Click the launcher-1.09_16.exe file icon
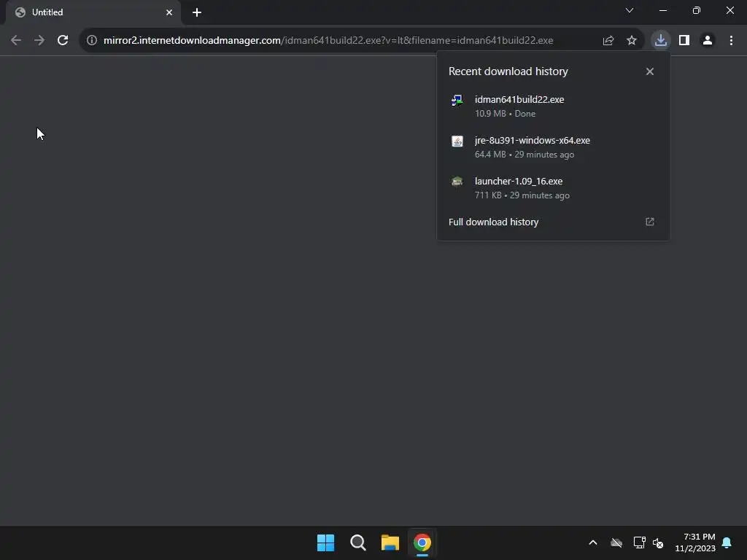The image size is (747, 560). (457, 182)
